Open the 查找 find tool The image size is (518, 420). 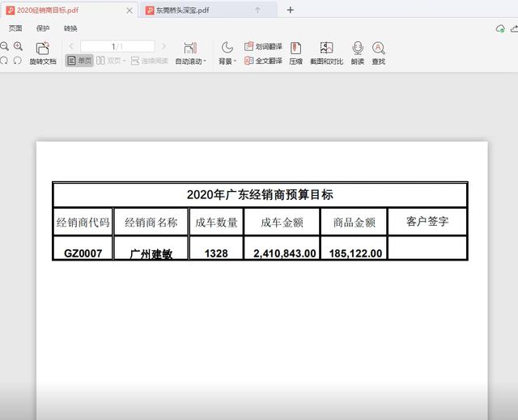378,53
